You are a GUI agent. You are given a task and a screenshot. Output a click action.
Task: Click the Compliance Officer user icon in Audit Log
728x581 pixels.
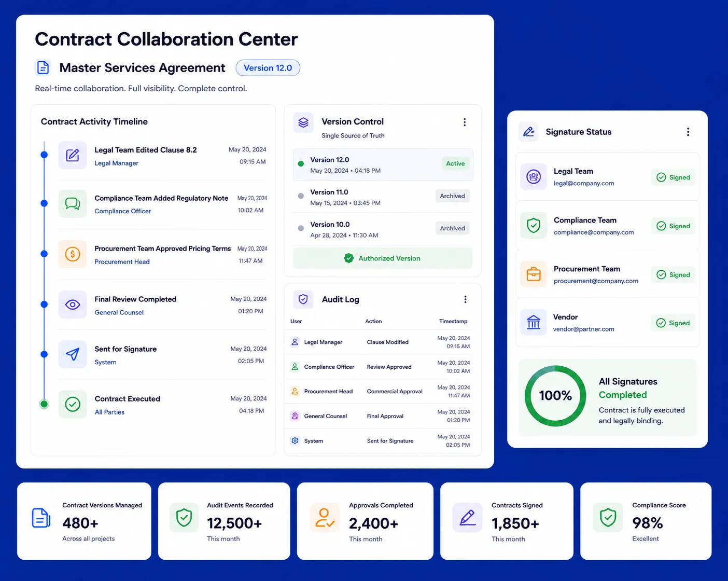(x=295, y=367)
